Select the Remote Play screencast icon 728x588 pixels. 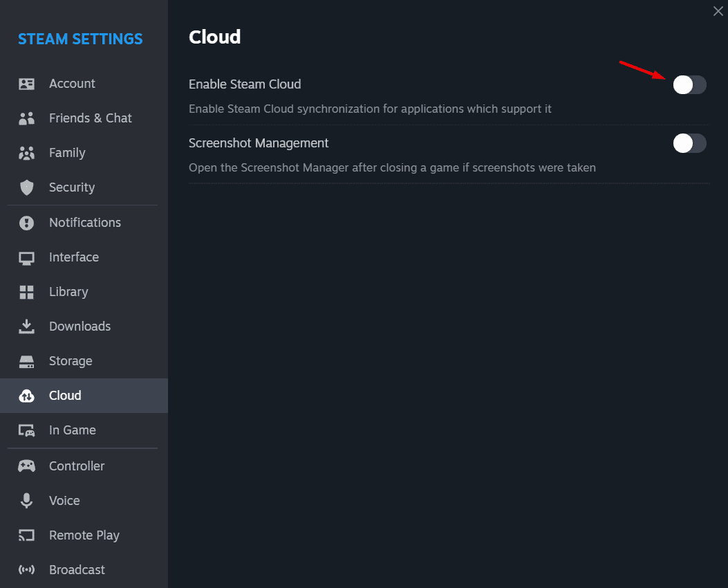(26, 535)
